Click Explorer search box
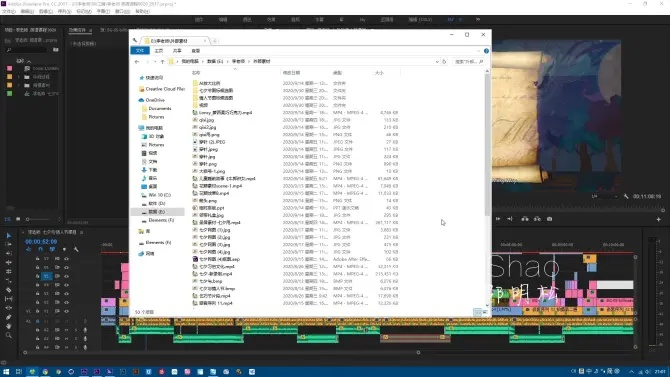Viewport: 670px width, 377px height. [468, 62]
